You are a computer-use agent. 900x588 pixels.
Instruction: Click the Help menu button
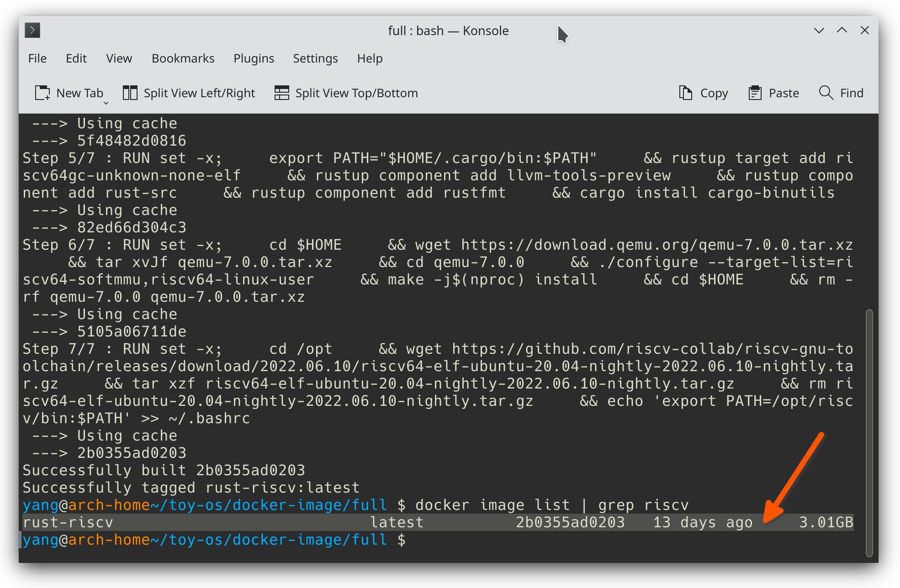tap(369, 58)
